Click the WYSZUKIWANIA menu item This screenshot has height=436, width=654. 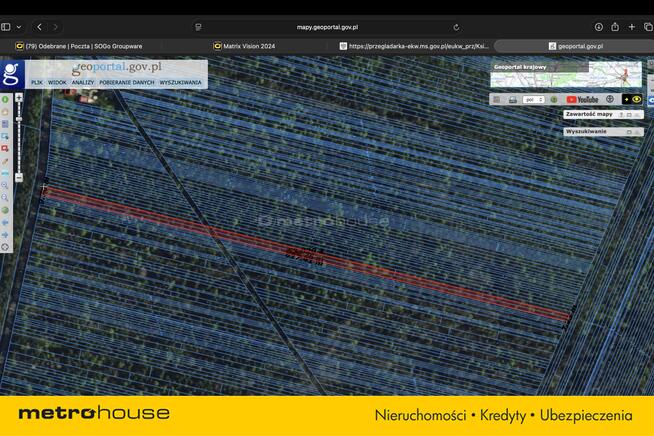pyautogui.click(x=181, y=82)
